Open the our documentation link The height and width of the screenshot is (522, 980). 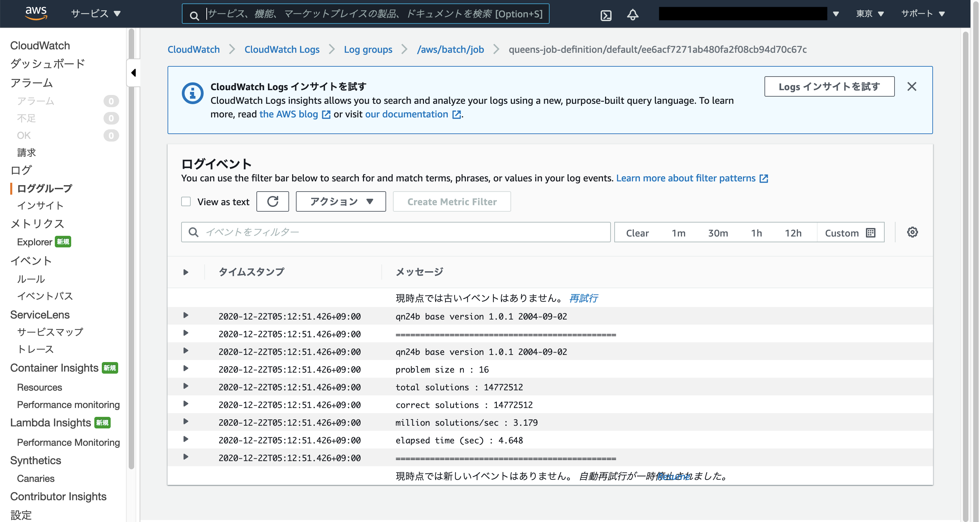tap(413, 114)
